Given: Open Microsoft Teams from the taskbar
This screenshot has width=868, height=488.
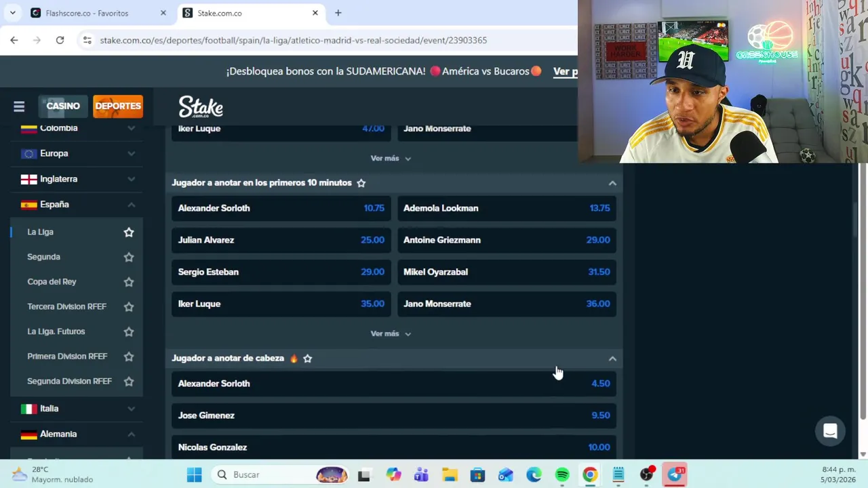Looking at the screenshot, I should click(421, 474).
